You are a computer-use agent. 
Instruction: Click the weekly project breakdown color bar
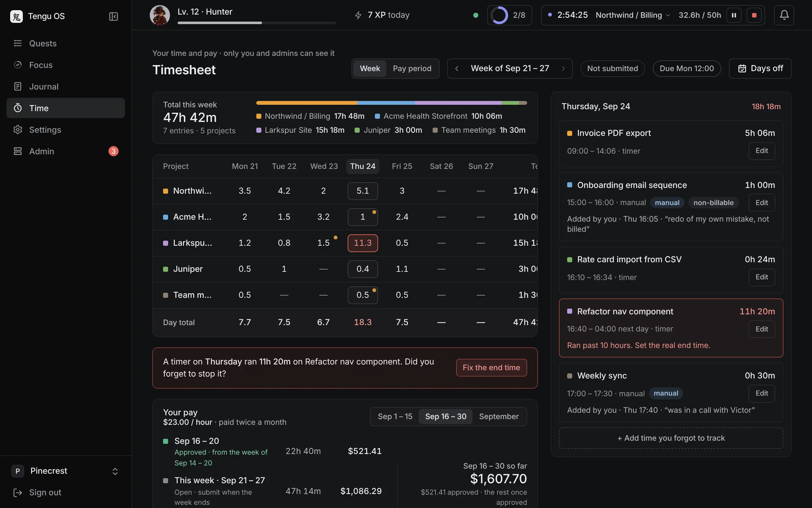pos(392,103)
